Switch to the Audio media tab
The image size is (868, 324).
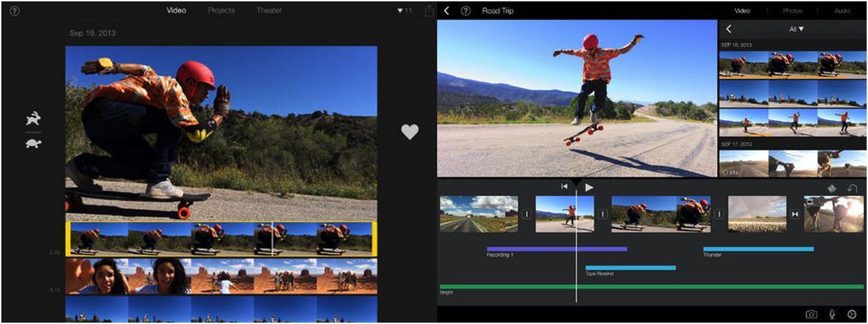[x=842, y=11]
